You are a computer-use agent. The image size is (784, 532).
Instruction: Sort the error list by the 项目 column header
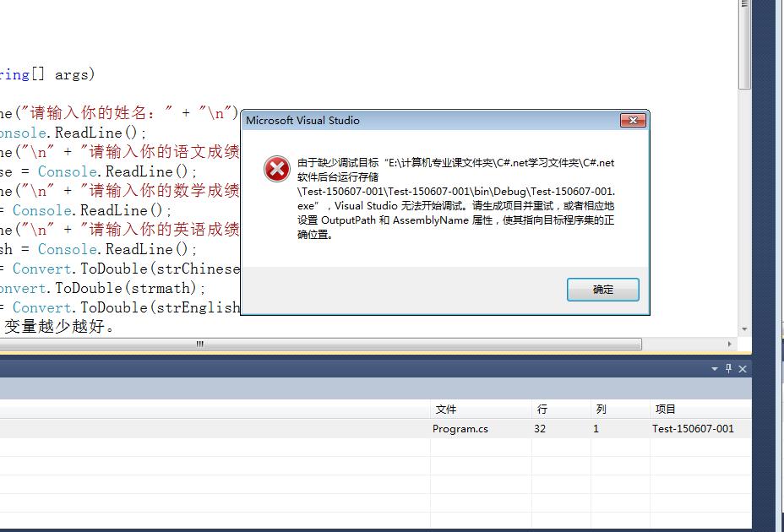(x=700, y=409)
